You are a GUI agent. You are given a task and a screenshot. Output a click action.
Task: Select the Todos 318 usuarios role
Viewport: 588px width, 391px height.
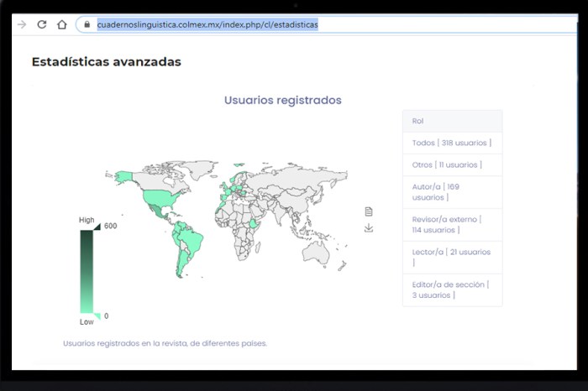tap(451, 143)
